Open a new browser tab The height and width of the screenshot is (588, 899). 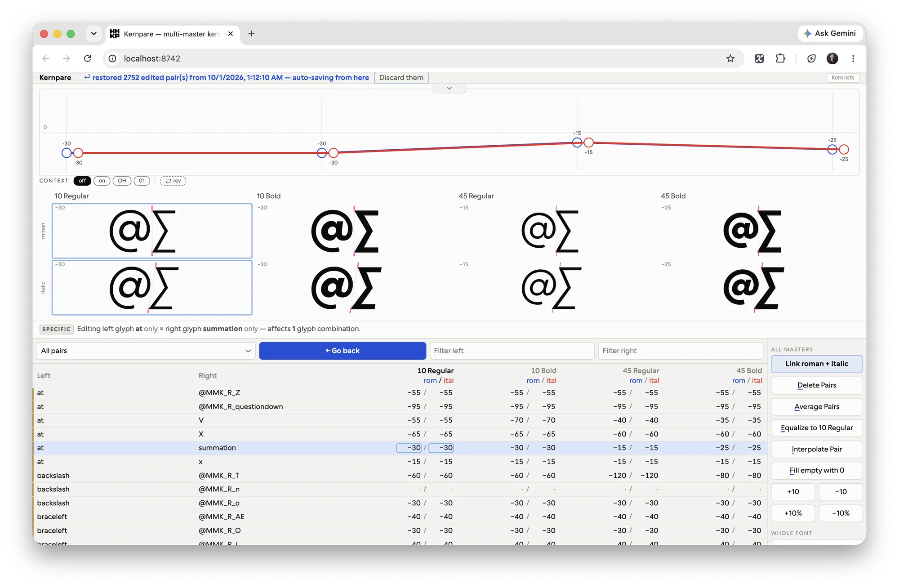coord(251,34)
